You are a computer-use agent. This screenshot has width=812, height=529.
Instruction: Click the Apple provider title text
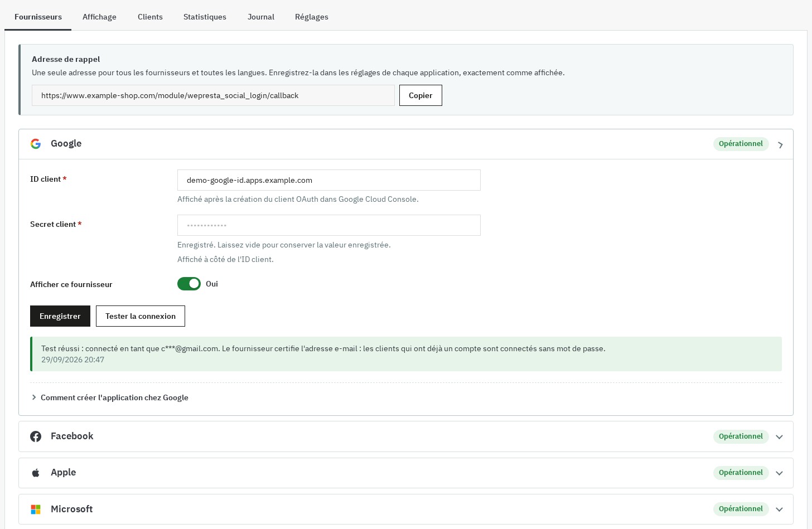(63, 472)
